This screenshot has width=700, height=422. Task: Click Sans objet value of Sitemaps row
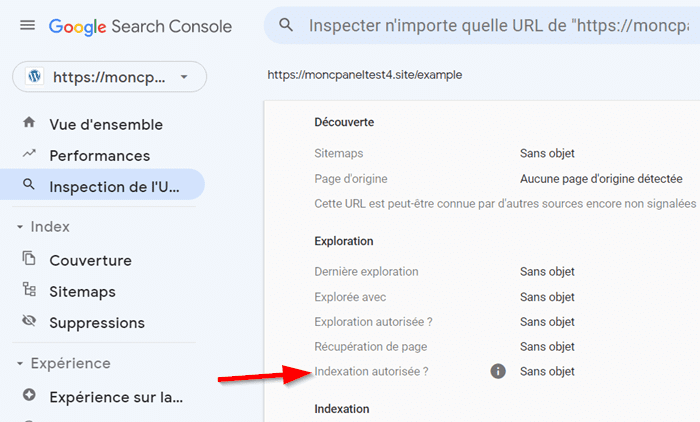[x=547, y=153]
